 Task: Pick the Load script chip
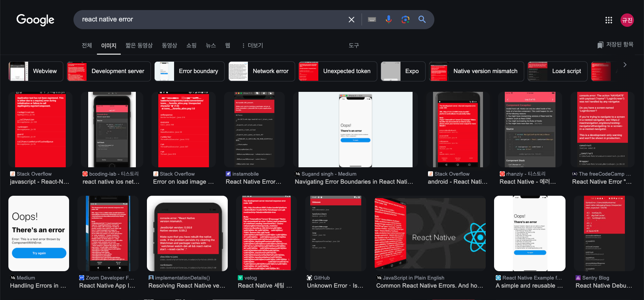pos(557,71)
